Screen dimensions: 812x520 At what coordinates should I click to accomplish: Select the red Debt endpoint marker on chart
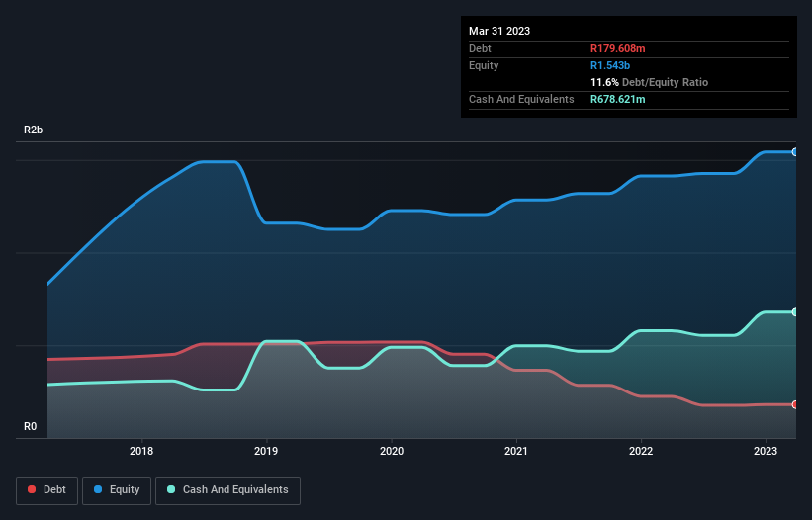(x=794, y=404)
